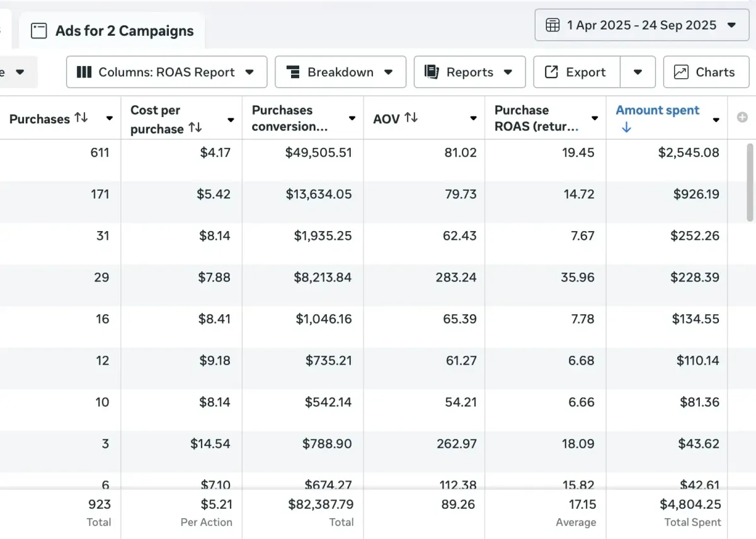The width and height of the screenshot is (756, 539).
Task: Click the Charts graph icon
Action: [681, 72]
